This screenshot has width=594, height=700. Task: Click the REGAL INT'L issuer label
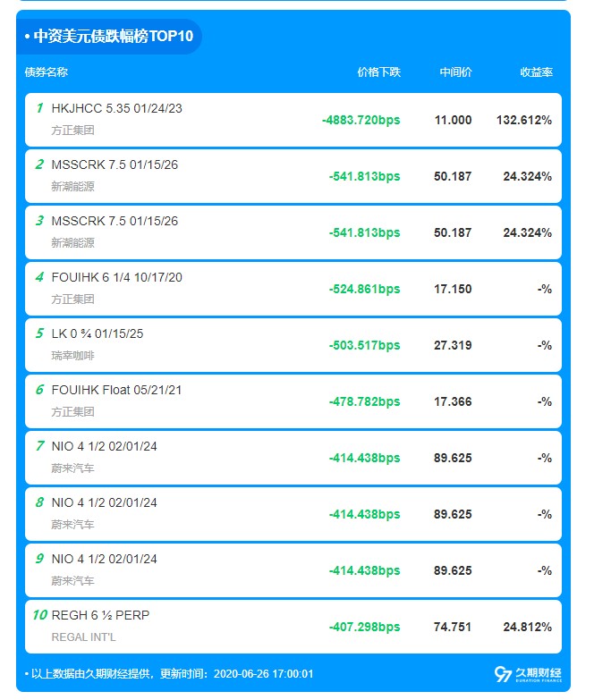[x=84, y=637]
